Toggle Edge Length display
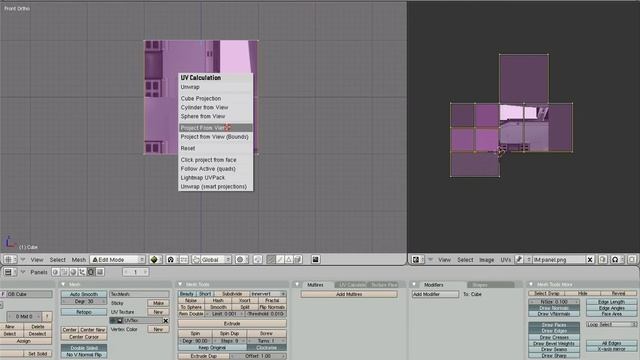This screenshot has height=360, width=640. click(x=611, y=302)
